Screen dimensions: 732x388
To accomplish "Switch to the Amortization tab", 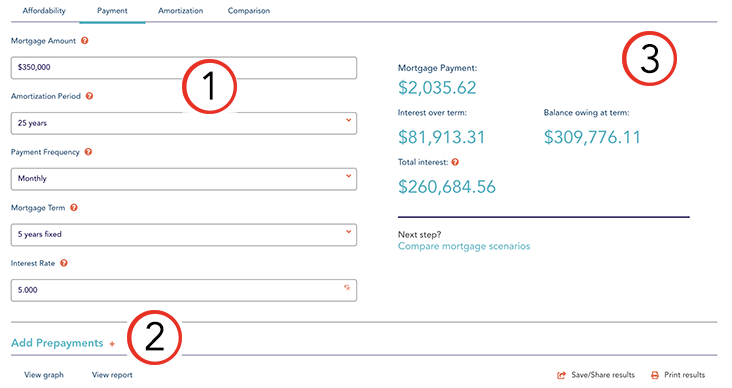I will tap(181, 11).
